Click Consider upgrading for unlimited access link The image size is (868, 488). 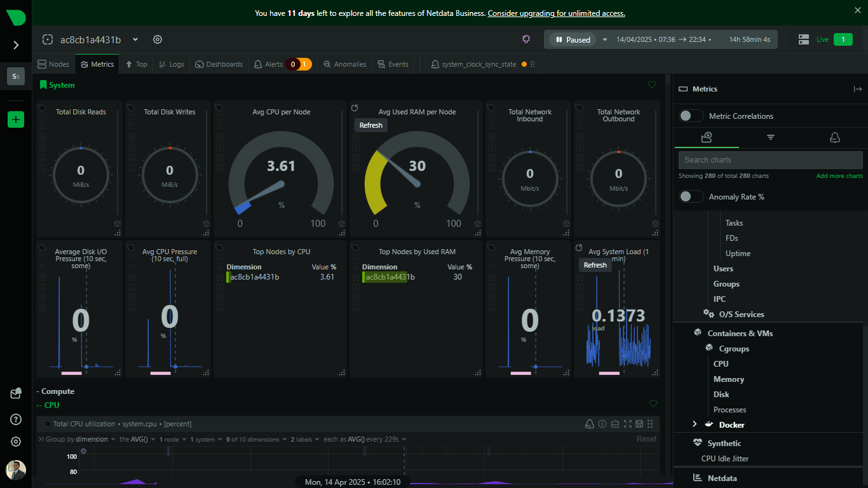click(x=557, y=13)
